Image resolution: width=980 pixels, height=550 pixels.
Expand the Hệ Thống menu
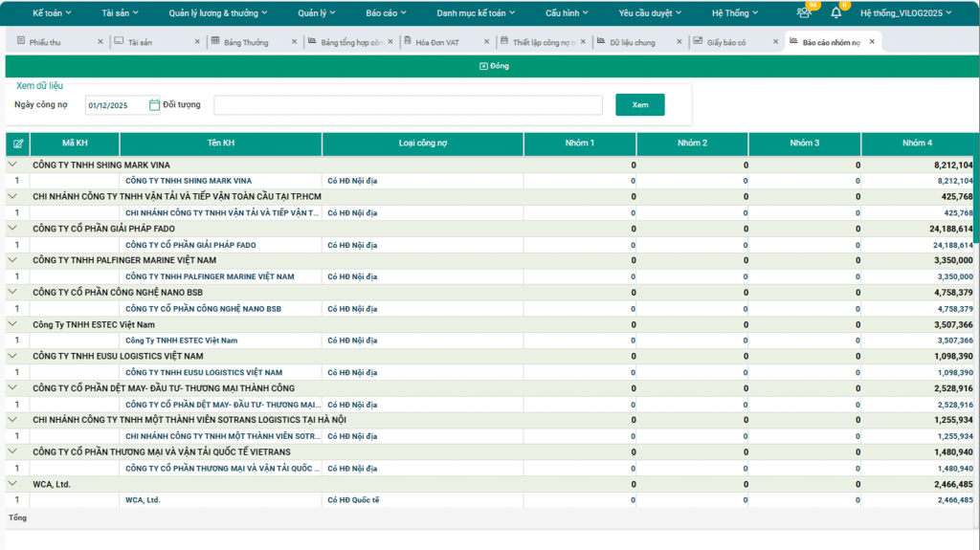click(735, 13)
